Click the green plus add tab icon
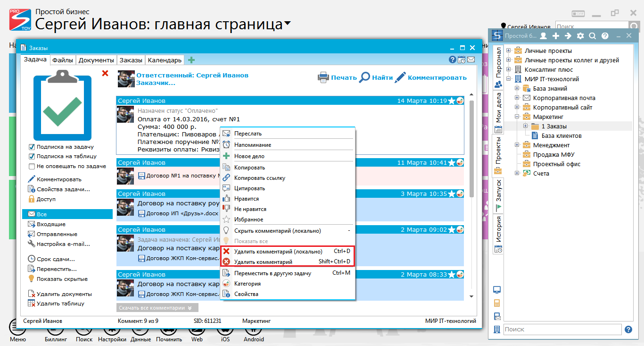 [x=191, y=60]
